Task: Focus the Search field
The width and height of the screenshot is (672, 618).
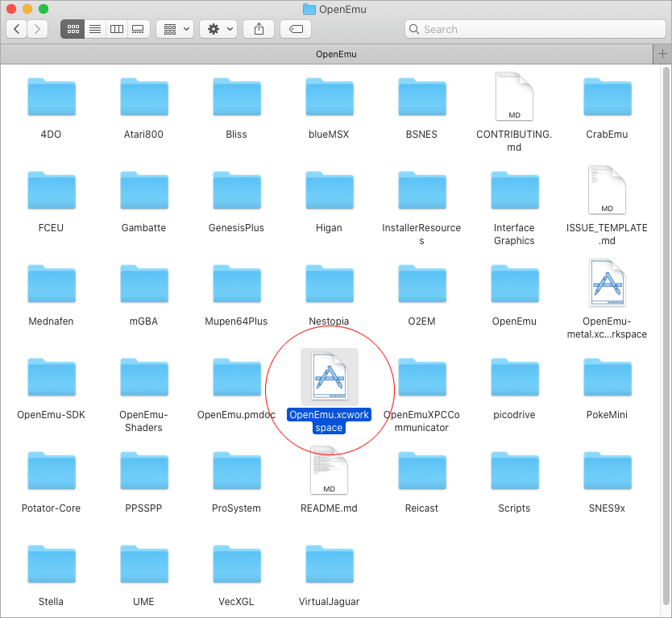Action: pos(535,29)
